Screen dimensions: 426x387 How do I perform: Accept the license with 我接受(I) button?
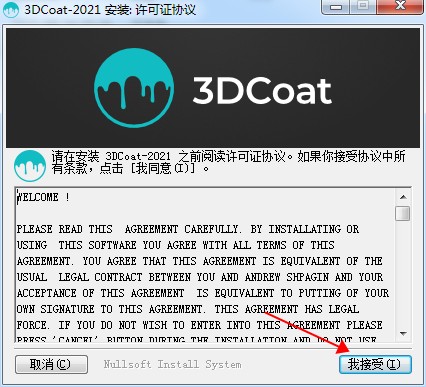tap(375, 364)
